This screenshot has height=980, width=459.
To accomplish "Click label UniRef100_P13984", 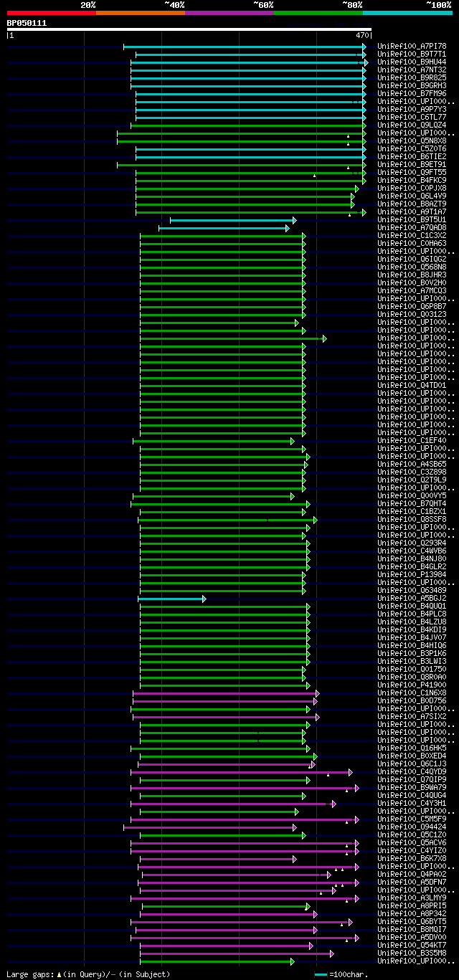I will pos(412,574).
